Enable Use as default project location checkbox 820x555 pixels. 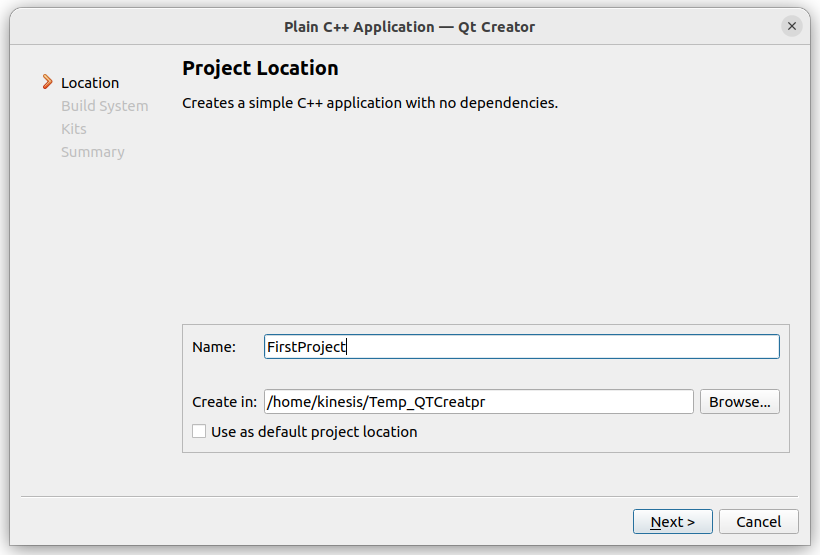tap(199, 431)
